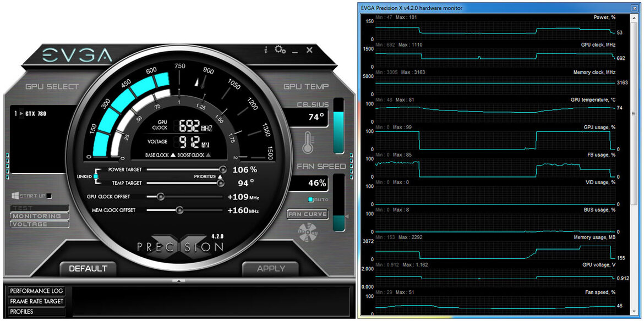Close the EVGA Precision X panel
This screenshot has height=321, width=644.
click(x=309, y=49)
